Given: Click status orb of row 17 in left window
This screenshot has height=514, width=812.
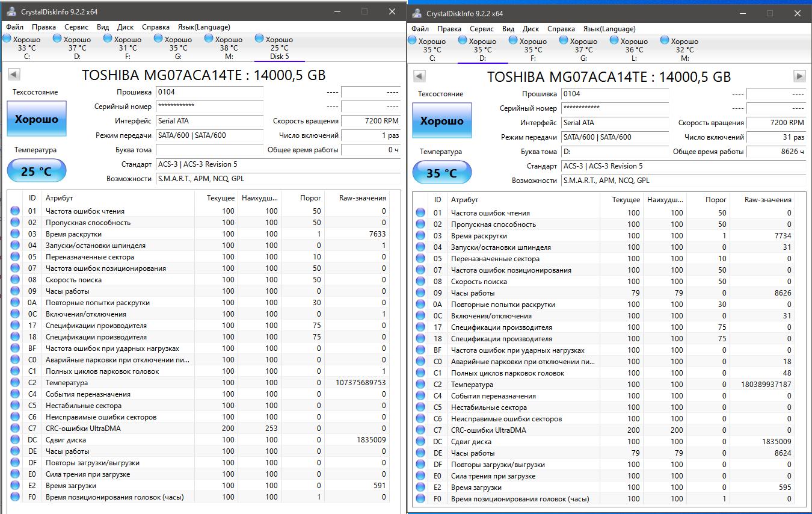Looking at the screenshot, I should (15, 326).
